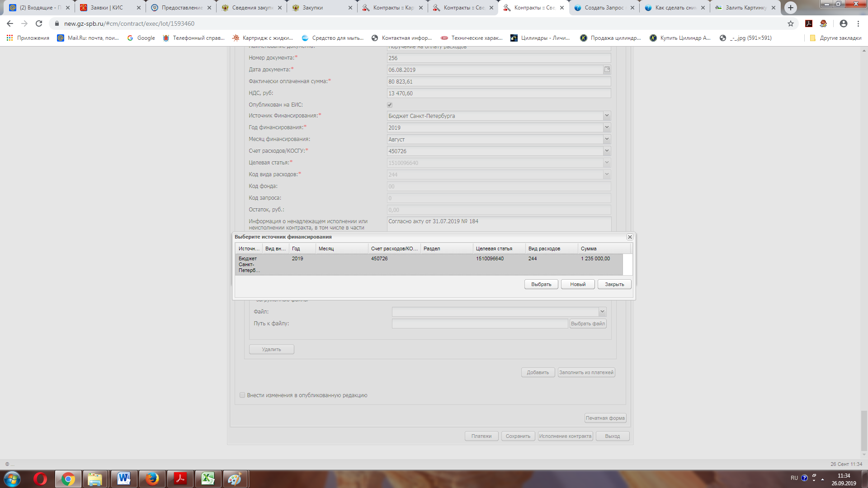
Task: Bookmark this page with the star icon
Action: 791,23
